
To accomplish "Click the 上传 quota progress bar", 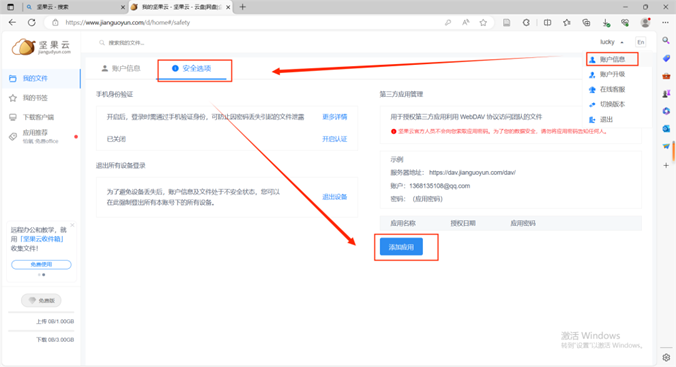I will (x=41, y=312).
